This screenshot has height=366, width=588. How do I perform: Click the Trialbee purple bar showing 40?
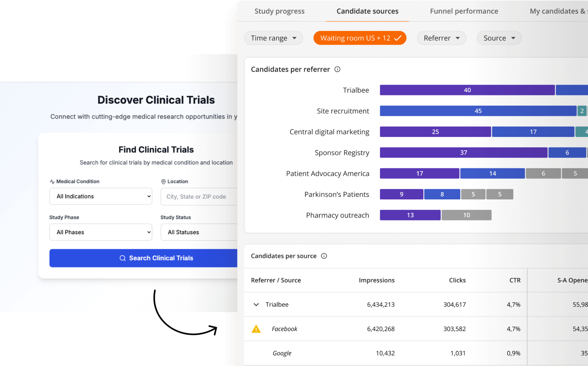tap(467, 90)
